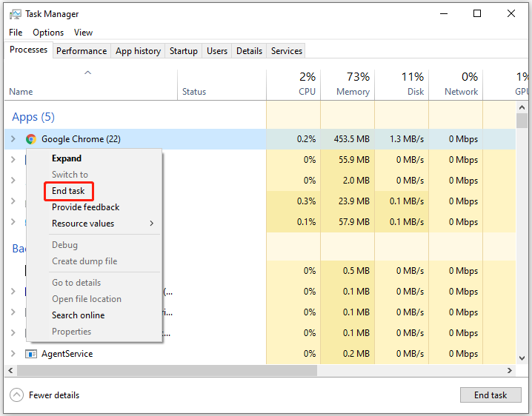Choose End task in the context menu

point(68,191)
